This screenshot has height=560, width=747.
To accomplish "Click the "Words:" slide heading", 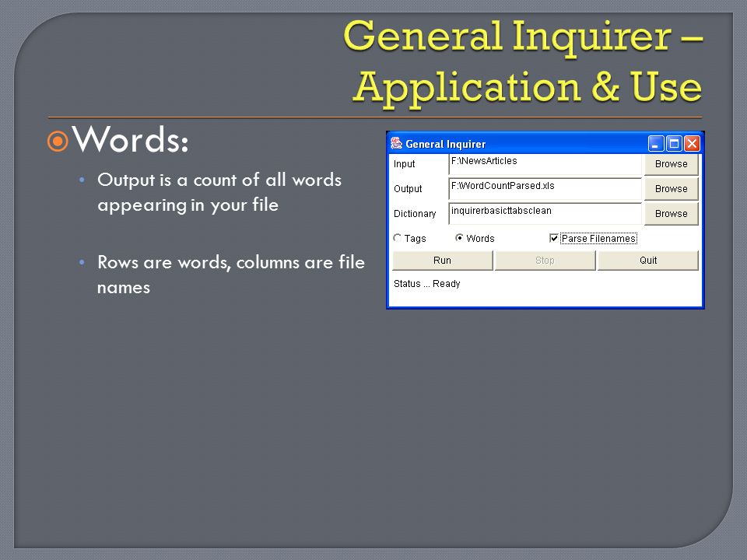I will point(131,139).
